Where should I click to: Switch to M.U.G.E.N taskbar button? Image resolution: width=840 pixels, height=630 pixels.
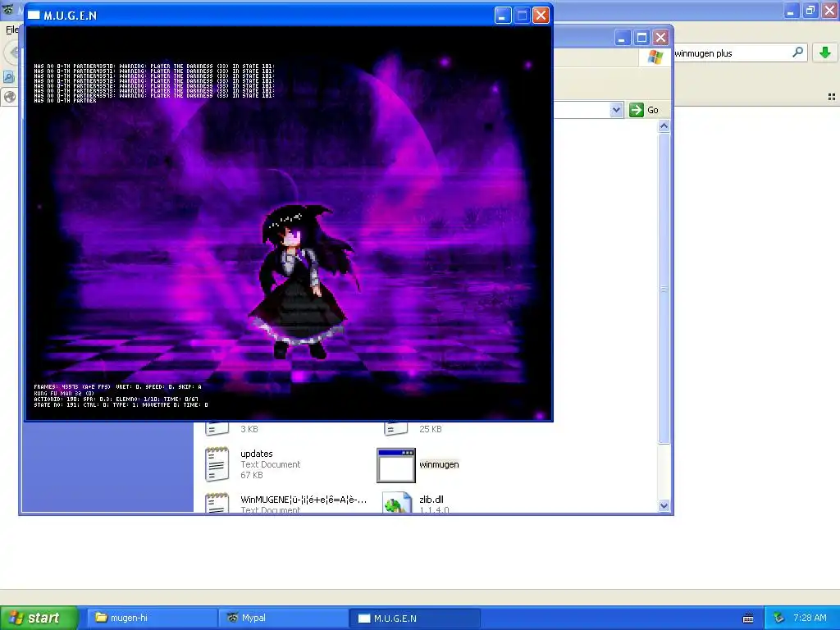tap(414, 618)
